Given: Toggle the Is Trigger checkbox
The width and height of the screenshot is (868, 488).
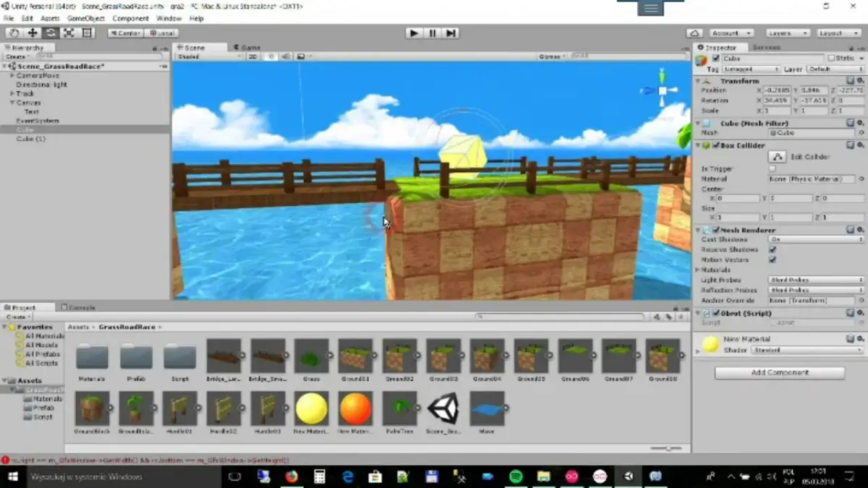Looking at the screenshot, I should point(773,168).
